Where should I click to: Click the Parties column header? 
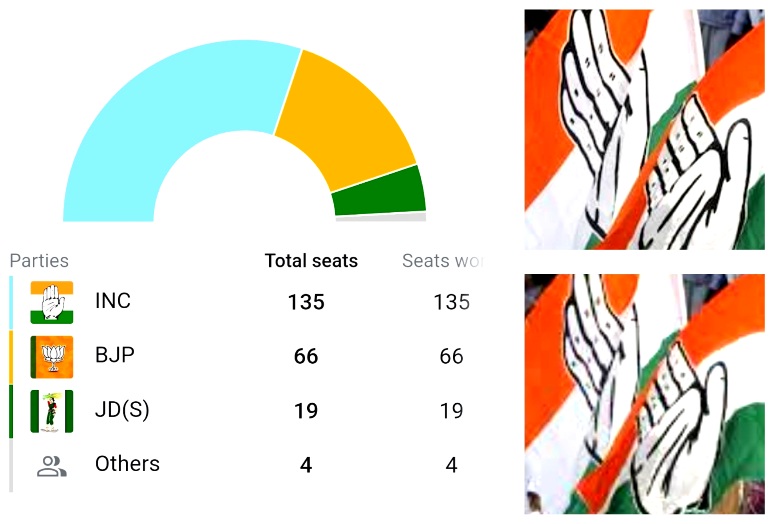39,261
